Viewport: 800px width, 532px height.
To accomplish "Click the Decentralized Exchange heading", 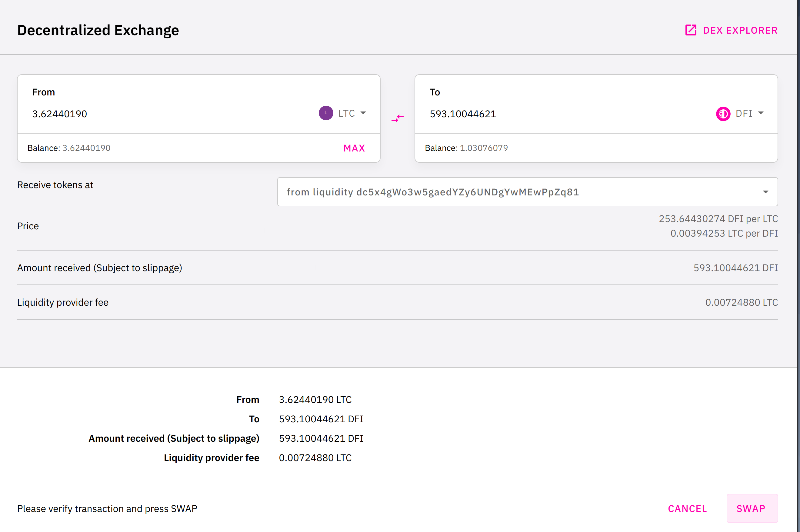I will 98,30.
